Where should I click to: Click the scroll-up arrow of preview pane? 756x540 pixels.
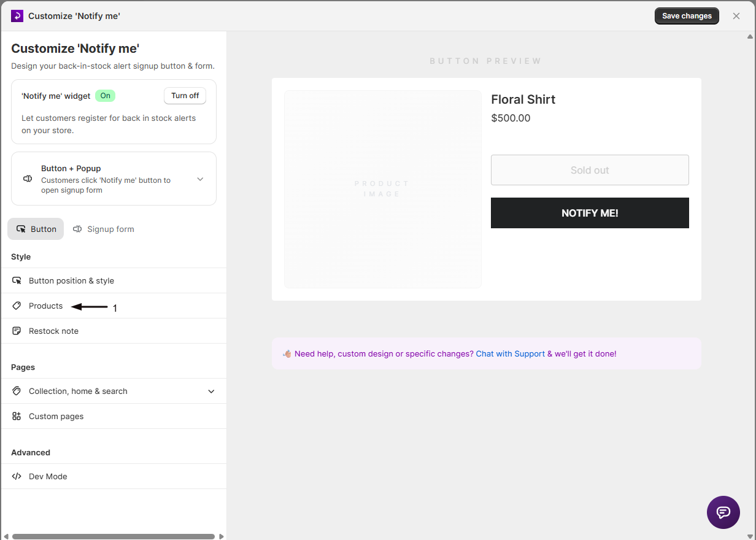750,37
